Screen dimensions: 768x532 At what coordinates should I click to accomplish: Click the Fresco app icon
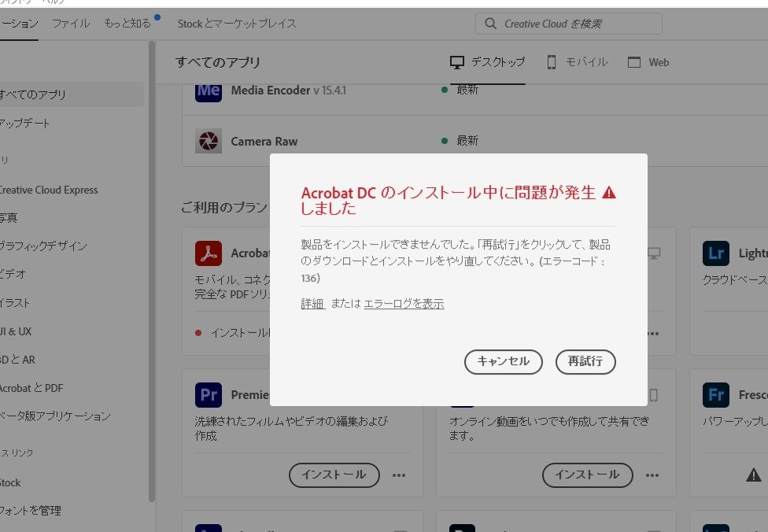(716, 394)
